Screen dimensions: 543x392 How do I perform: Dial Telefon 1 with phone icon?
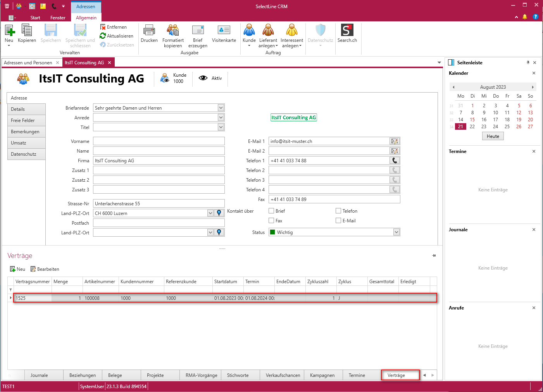(x=395, y=161)
